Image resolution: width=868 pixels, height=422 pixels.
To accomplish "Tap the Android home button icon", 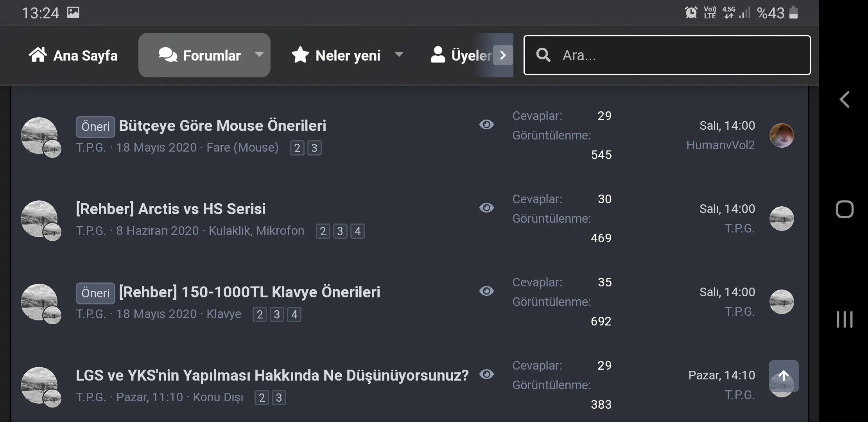I will pyautogui.click(x=845, y=209).
